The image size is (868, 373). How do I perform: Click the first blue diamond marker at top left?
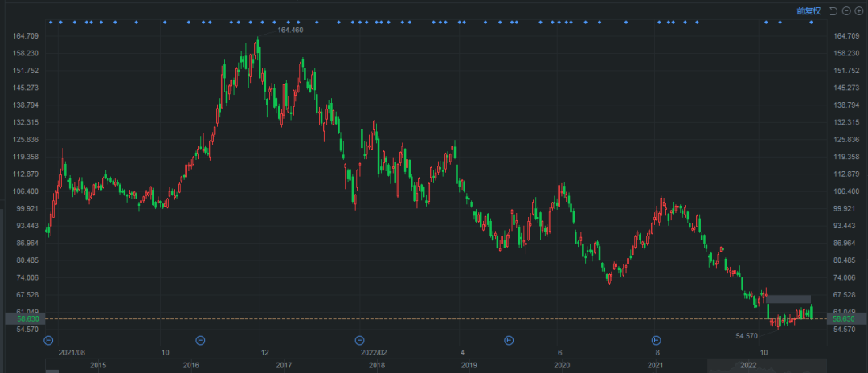click(51, 23)
